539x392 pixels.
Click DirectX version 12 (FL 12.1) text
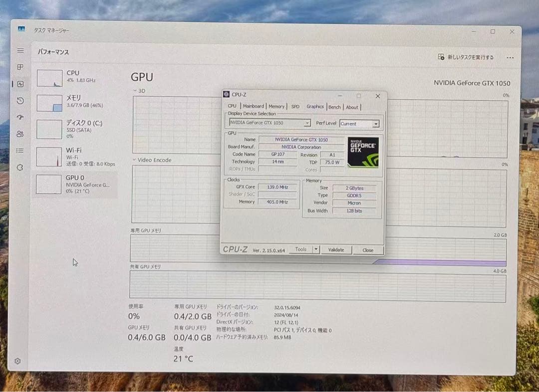point(286,322)
